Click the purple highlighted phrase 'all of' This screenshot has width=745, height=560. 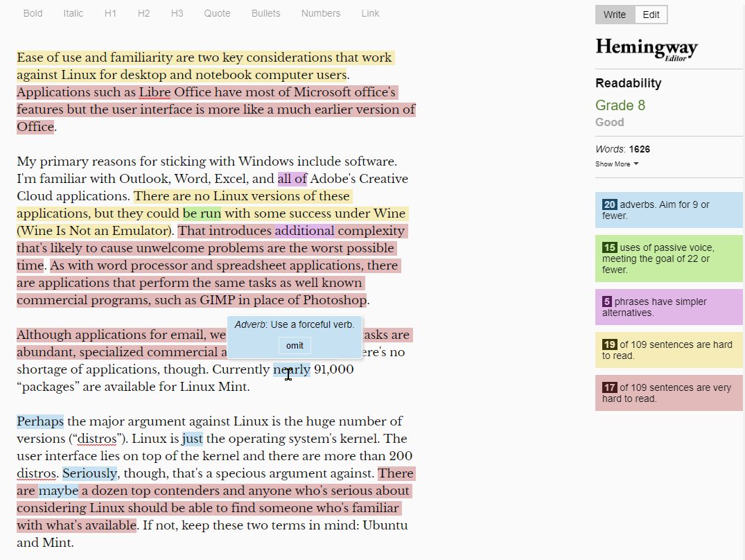click(x=292, y=179)
